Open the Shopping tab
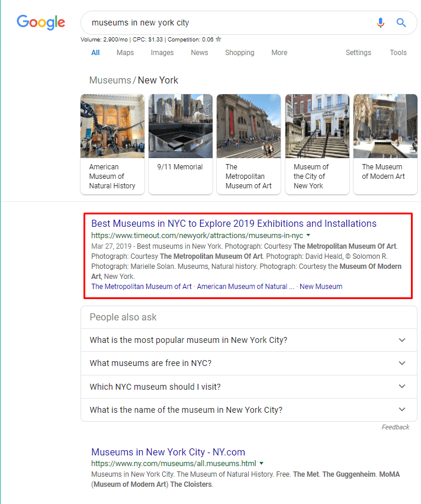The image size is (421, 504). tap(239, 53)
